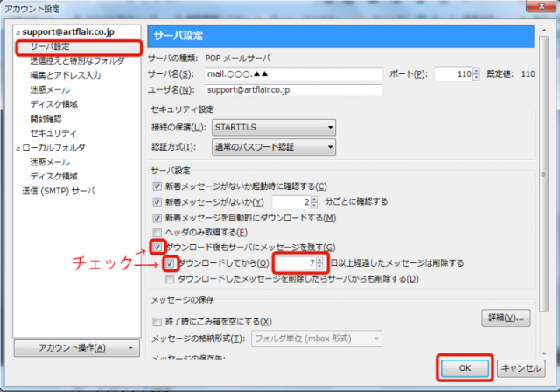The image size is (560, 392).
Task: Increase the check interval minutes
Action: pos(314,199)
